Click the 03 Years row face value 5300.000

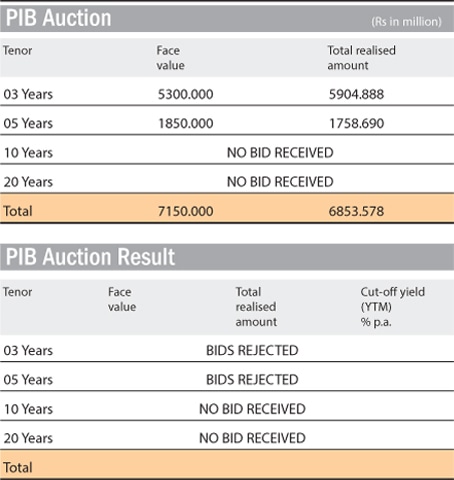coord(185,94)
